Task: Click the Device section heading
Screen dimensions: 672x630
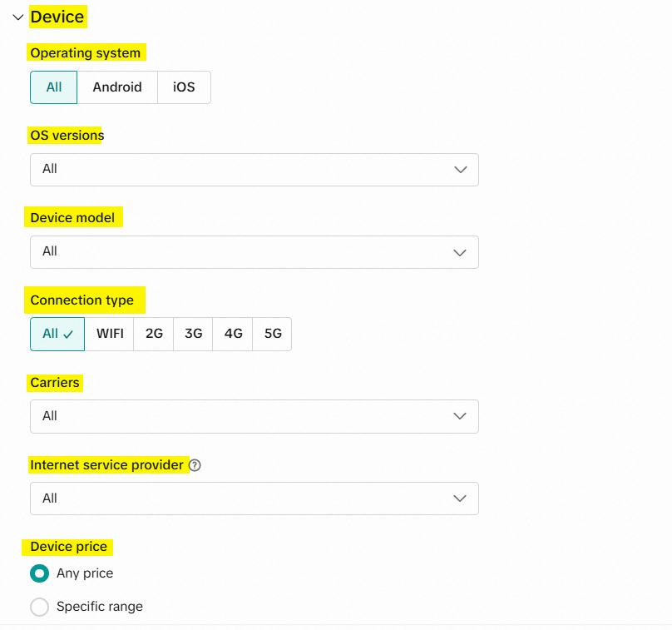Action: click(x=57, y=17)
